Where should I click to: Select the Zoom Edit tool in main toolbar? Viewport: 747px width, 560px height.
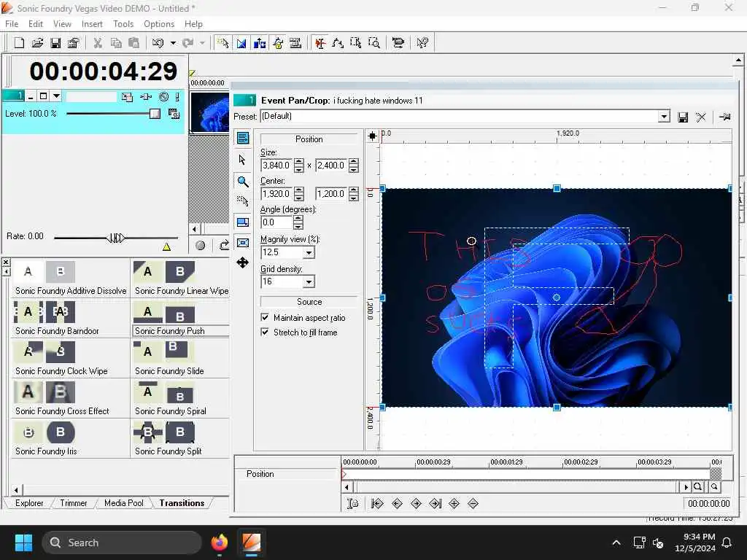point(374,43)
